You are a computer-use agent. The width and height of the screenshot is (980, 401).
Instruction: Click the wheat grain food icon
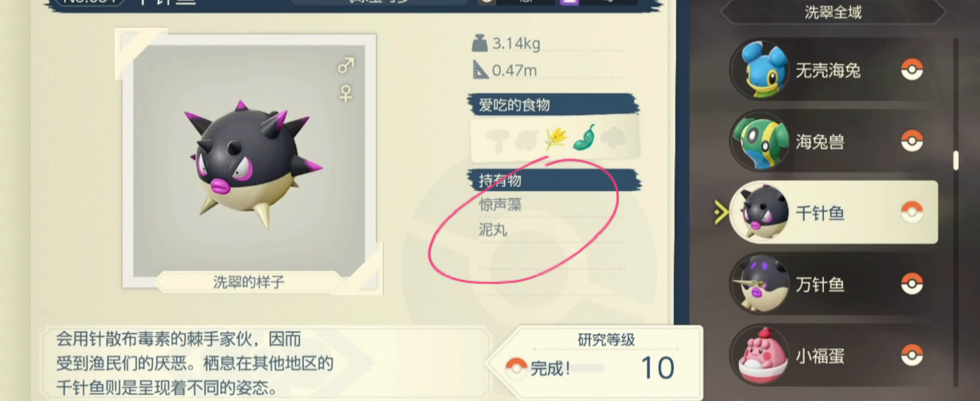556,138
